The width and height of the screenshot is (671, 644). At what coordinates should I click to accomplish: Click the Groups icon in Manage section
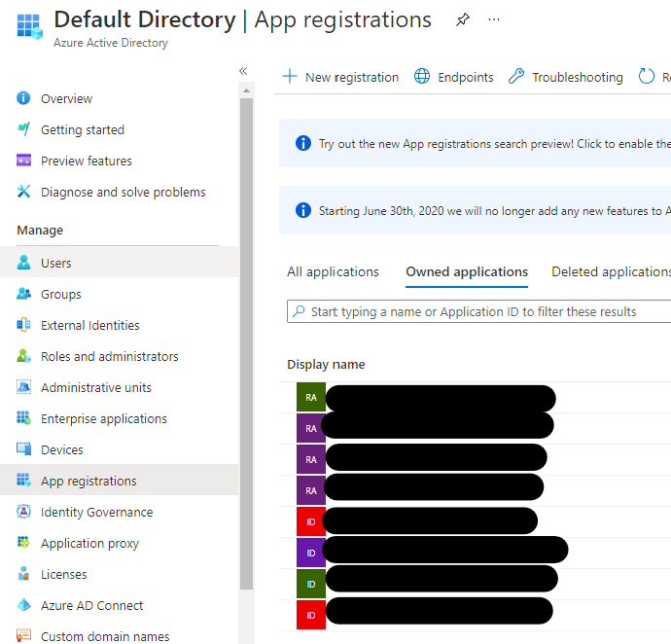(x=24, y=294)
